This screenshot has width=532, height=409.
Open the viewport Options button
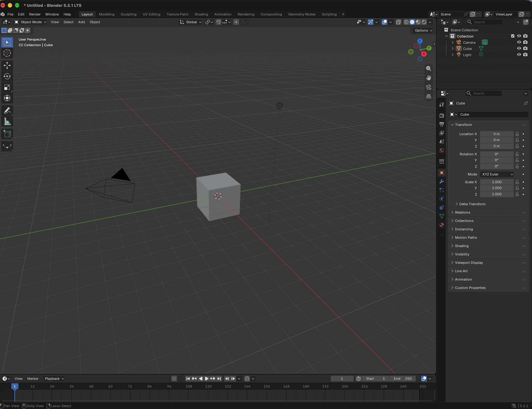click(423, 30)
